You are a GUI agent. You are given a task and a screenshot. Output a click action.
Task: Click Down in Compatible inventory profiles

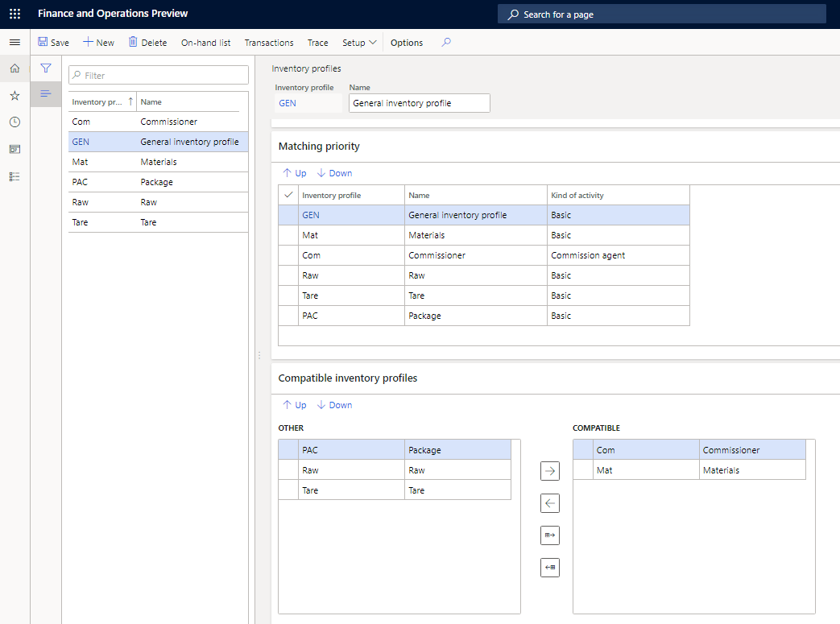334,405
